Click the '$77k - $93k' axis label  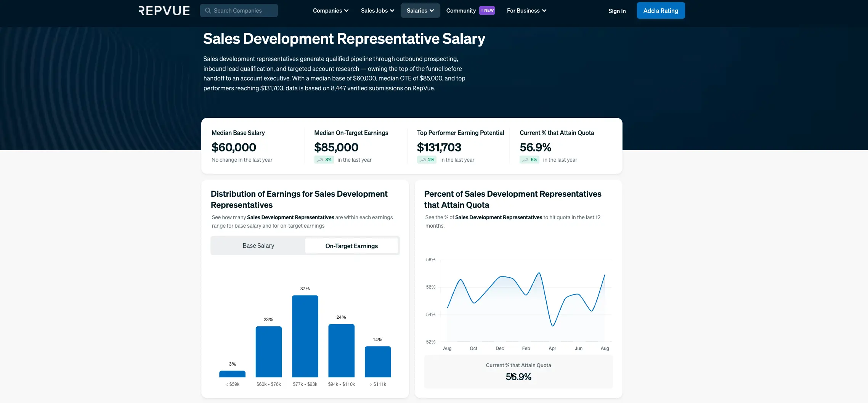(305, 384)
